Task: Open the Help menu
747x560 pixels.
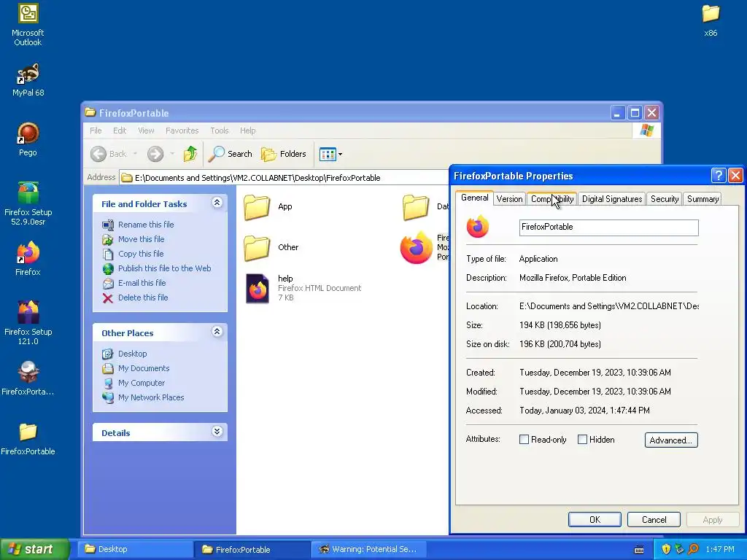Action: (247, 131)
